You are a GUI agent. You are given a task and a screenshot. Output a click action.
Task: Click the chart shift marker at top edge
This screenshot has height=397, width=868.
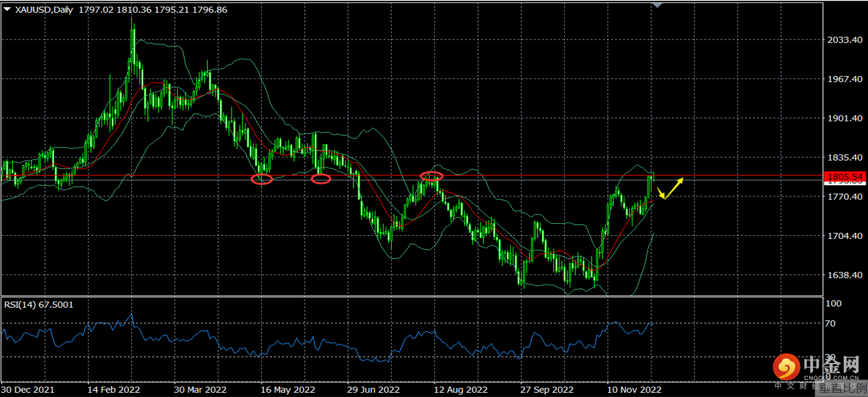click(x=658, y=4)
